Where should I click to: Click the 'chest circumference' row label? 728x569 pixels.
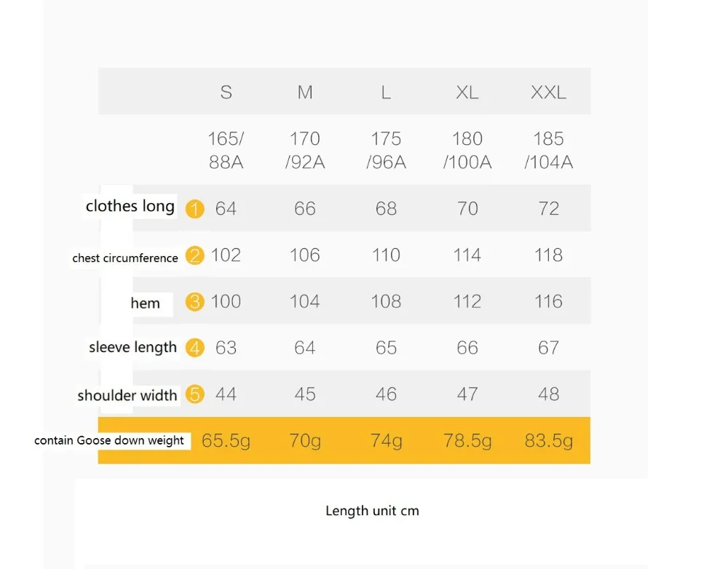pos(125,258)
